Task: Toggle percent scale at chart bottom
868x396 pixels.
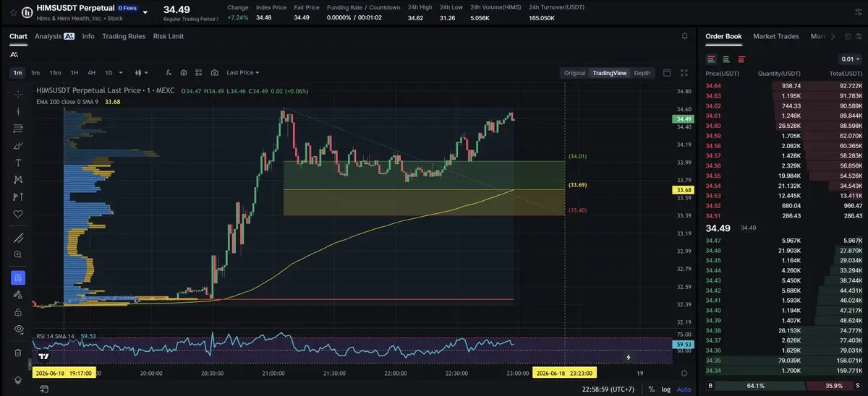Action: 651,389
